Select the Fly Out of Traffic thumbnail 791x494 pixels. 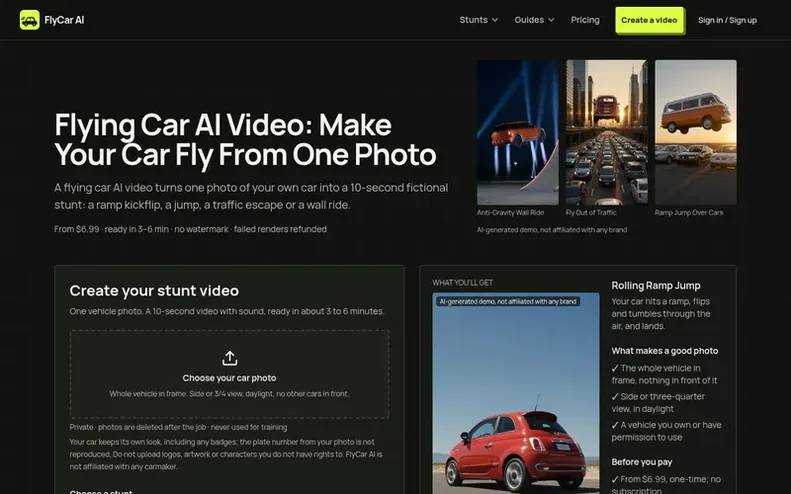(607, 132)
